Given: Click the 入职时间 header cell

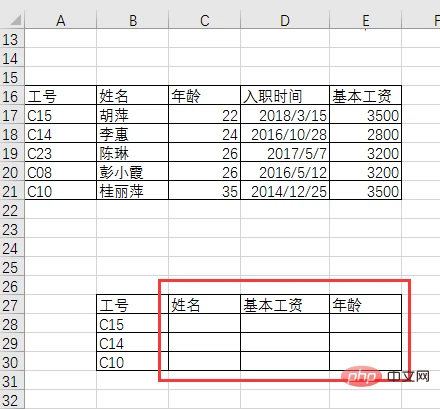Looking at the screenshot, I should point(285,96).
